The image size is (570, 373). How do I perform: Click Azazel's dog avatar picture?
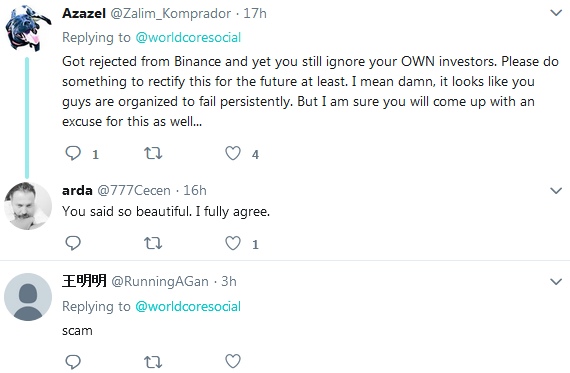[28, 28]
